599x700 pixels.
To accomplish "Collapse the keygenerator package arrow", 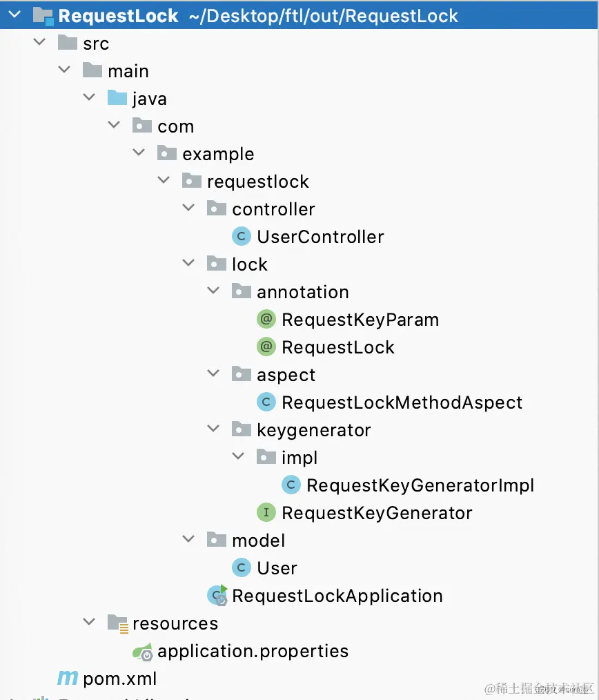I will coord(213,429).
